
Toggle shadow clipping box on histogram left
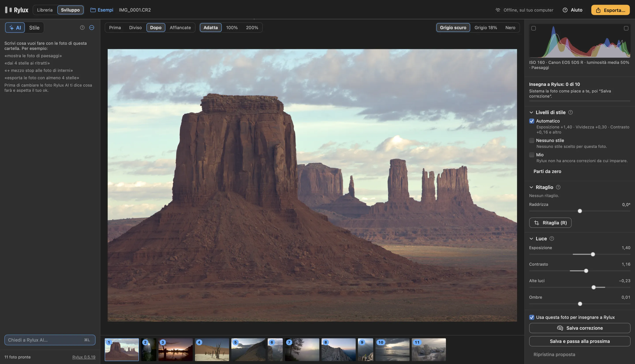pos(534,28)
